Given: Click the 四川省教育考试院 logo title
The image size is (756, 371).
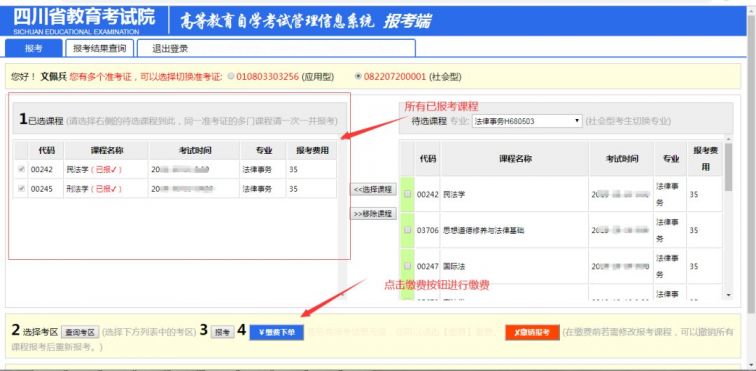Looking at the screenshot, I should [84, 17].
